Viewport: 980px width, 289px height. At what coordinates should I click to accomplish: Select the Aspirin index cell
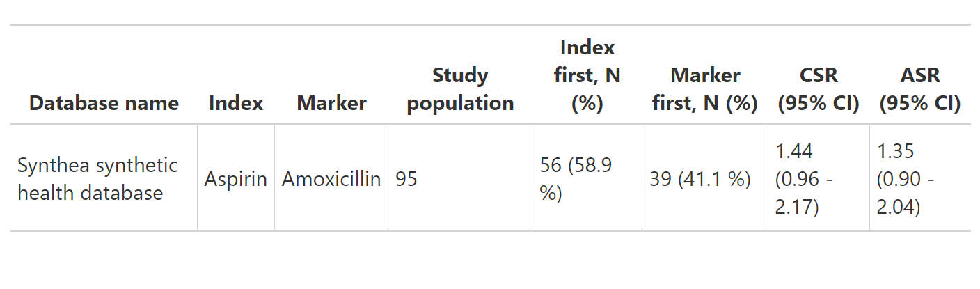click(236, 179)
